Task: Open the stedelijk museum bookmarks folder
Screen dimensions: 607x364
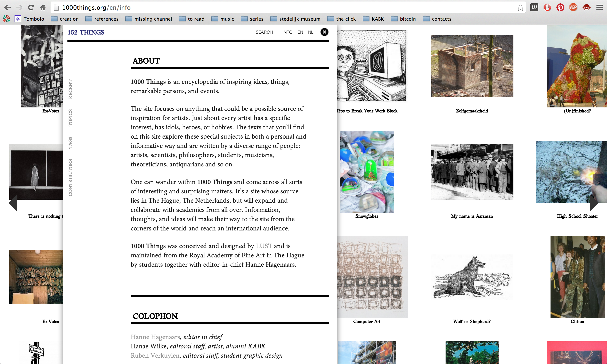Action: 295,19
